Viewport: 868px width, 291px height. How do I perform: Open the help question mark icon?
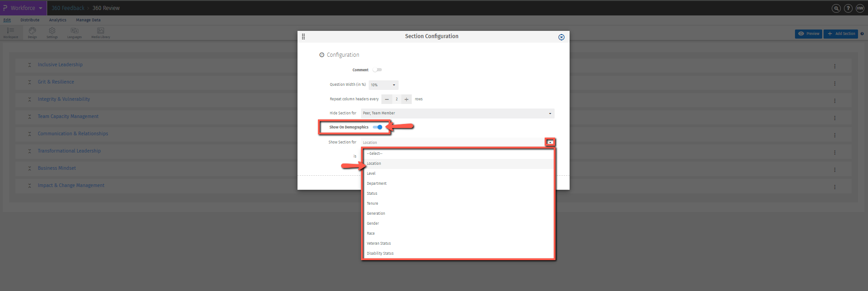pyautogui.click(x=848, y=8)
